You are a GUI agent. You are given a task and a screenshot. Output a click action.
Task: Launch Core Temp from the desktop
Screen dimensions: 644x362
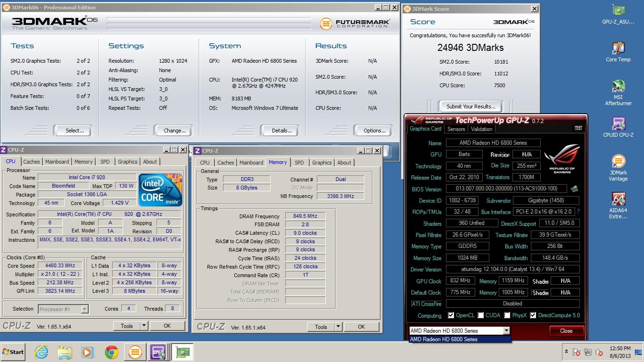[x=618, y=52]
